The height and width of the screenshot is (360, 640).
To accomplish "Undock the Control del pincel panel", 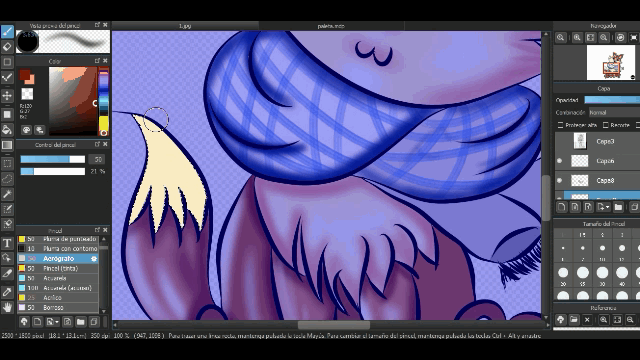I will tap(97, 144).
